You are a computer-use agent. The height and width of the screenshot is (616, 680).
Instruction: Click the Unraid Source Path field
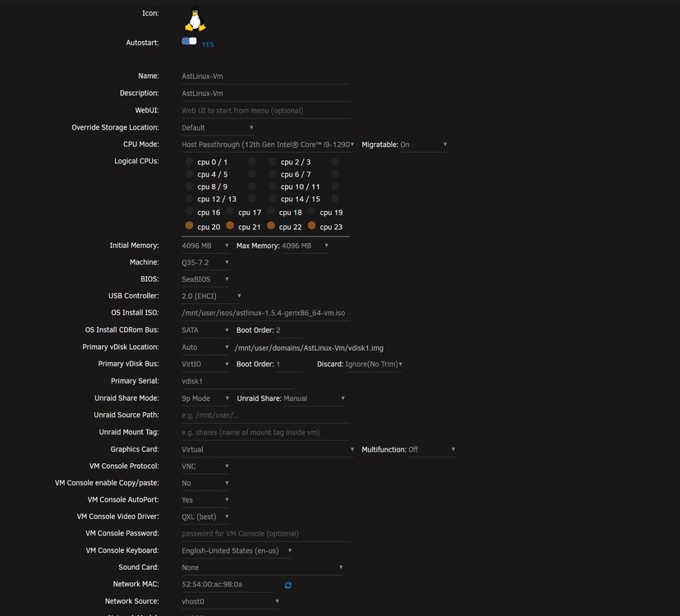pos(265,416)
